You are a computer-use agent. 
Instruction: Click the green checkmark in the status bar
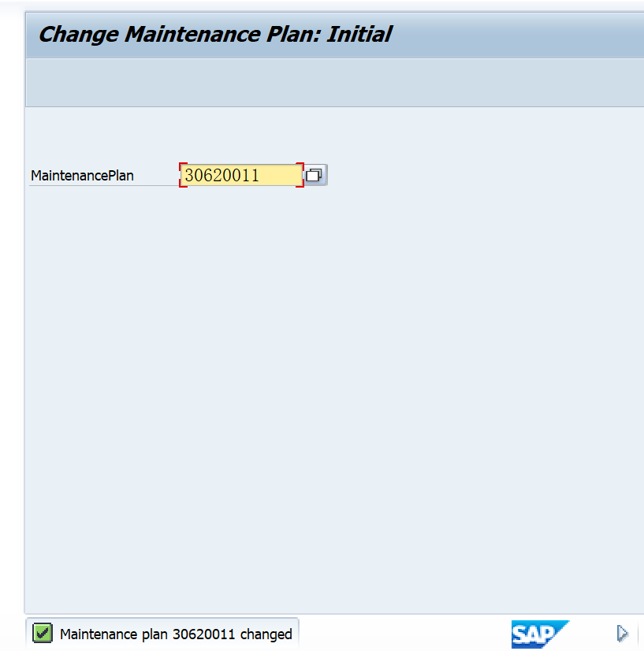[x=43, y=633]
